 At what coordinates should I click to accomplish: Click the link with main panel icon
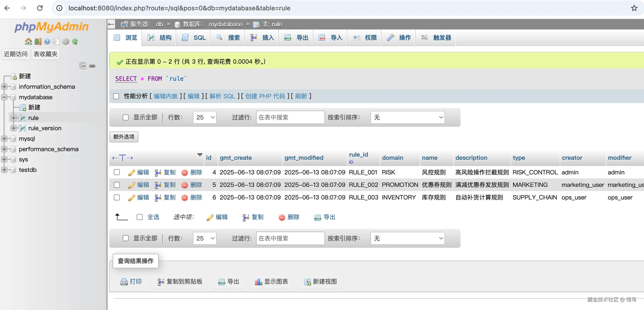click(92, 66)
